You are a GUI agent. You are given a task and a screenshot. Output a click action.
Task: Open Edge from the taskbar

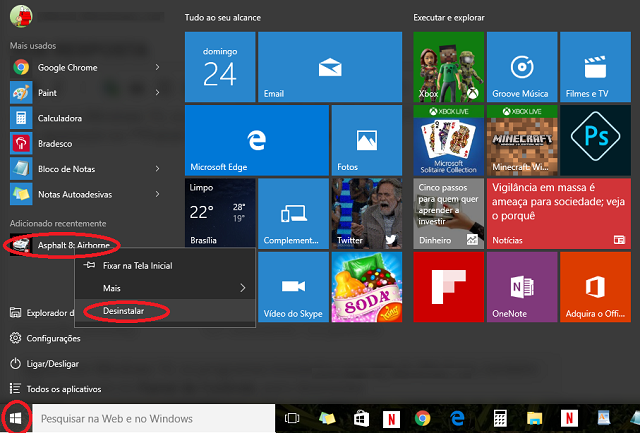pos(458,418)
